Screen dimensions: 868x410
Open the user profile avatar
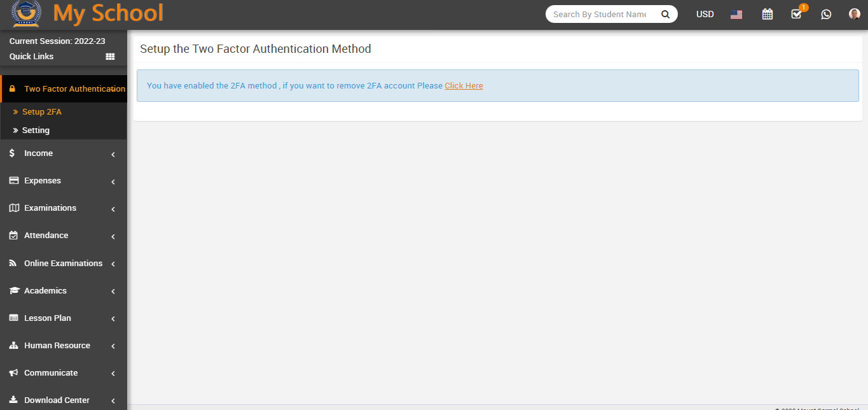(854, 14)
